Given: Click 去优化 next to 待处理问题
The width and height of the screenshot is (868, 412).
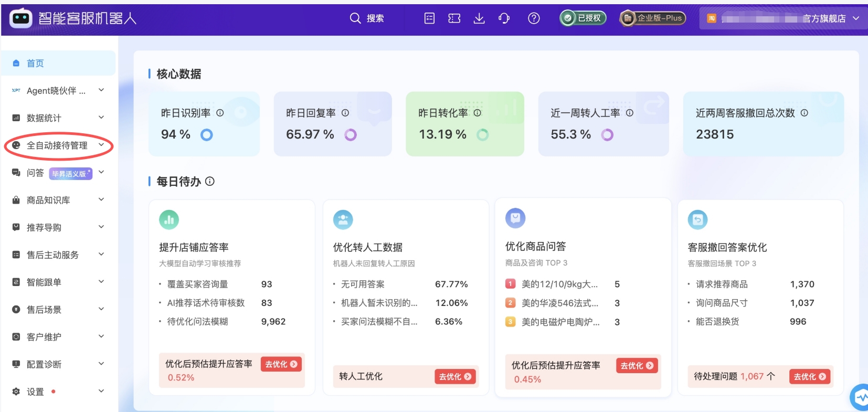Looking at the screenshot, I should click(x=810, y=377).
